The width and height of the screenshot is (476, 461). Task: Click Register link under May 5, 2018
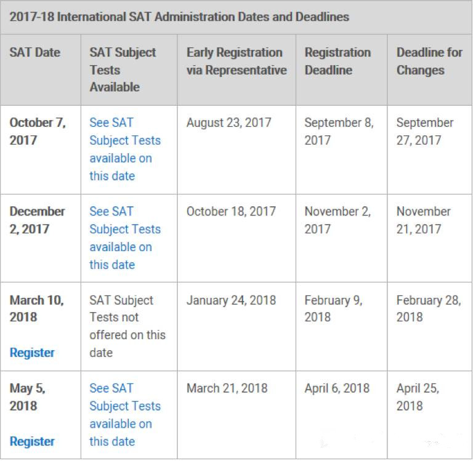32,441
